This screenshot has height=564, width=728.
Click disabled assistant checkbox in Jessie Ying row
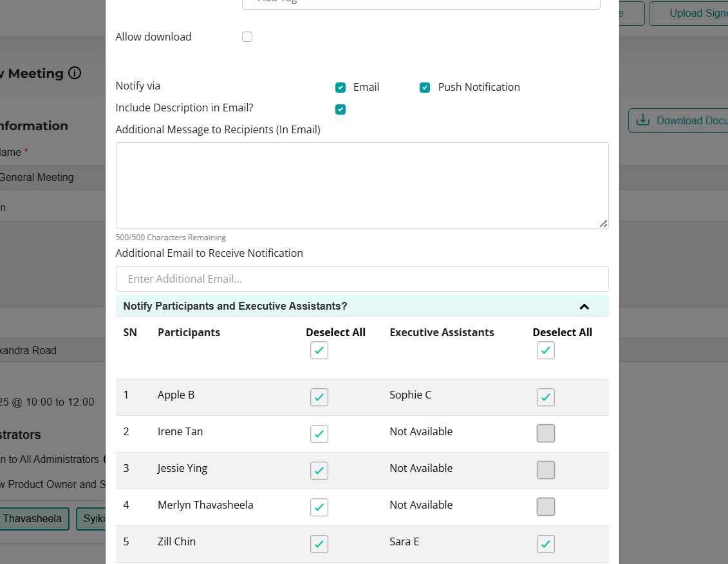[x=546, y=470]
